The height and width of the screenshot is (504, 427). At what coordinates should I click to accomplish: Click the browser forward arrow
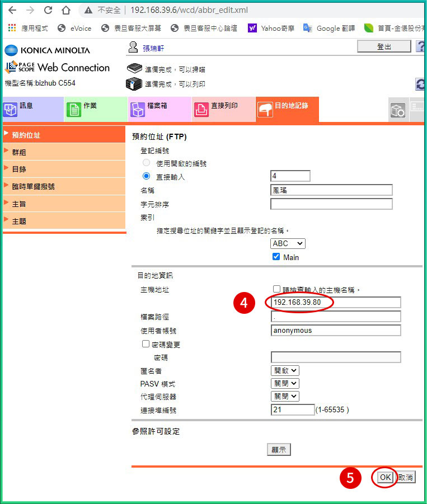(x=30, y=10)
